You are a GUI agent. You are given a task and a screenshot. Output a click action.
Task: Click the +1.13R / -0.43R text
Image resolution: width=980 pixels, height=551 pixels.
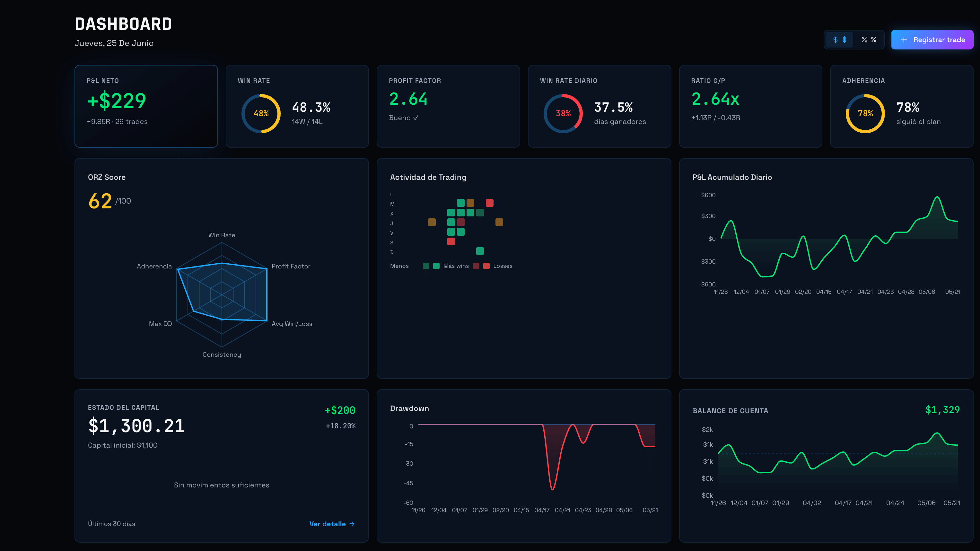(716, 118)
